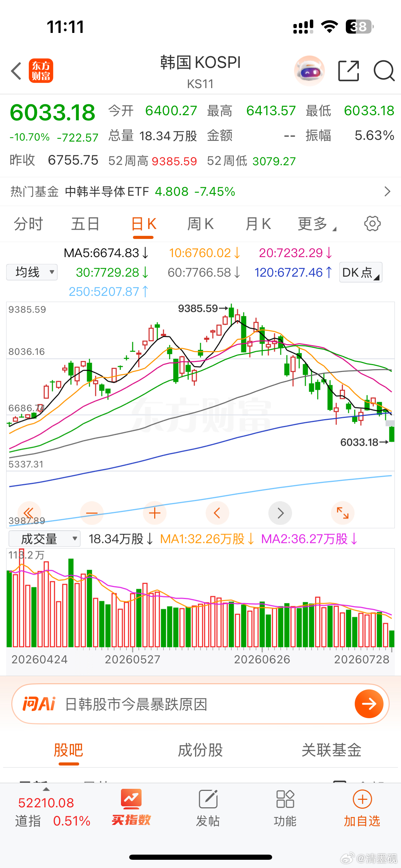
Task: Open the DK点 dropdown
Action: [x=361, y=273]
